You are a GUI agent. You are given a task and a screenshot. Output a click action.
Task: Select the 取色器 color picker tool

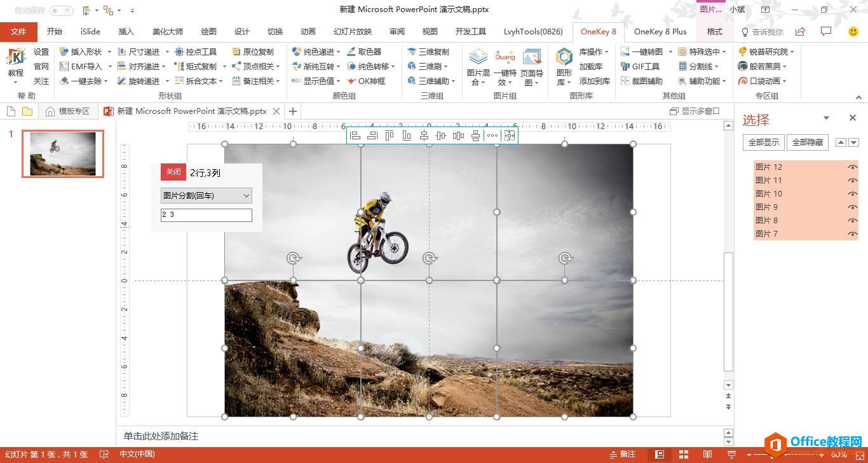(x=364, y=52)
